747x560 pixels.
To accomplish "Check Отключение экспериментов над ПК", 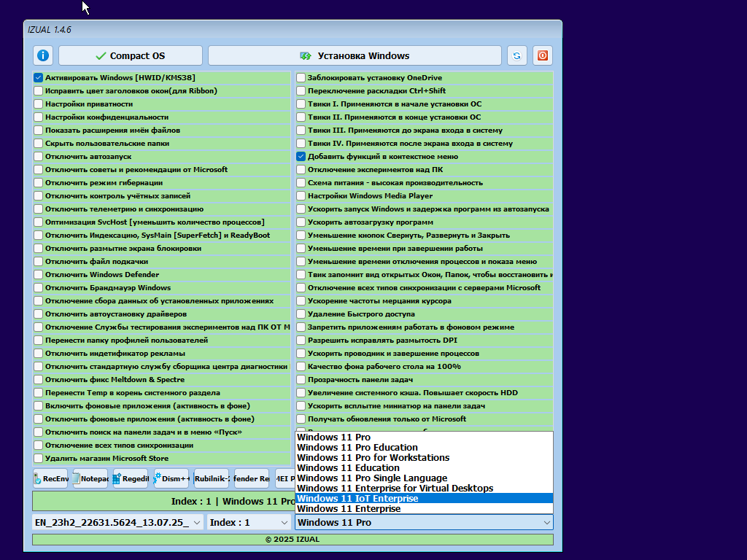I will (301, 169).
